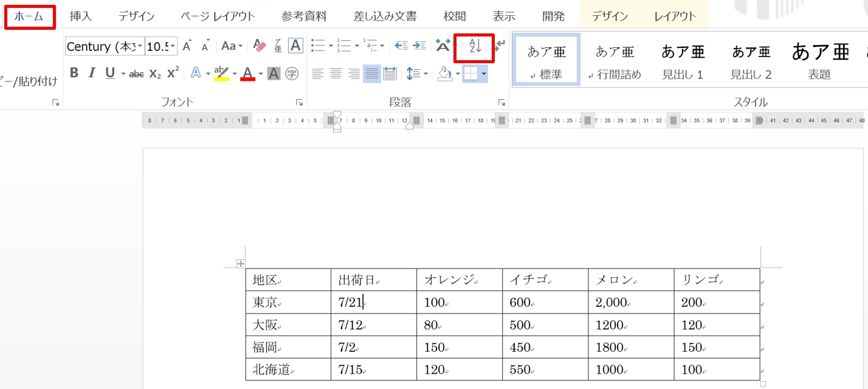Screen dimensions: 868x389
Task: Open line spacing dropdown arrow
Action: [425, 74]
